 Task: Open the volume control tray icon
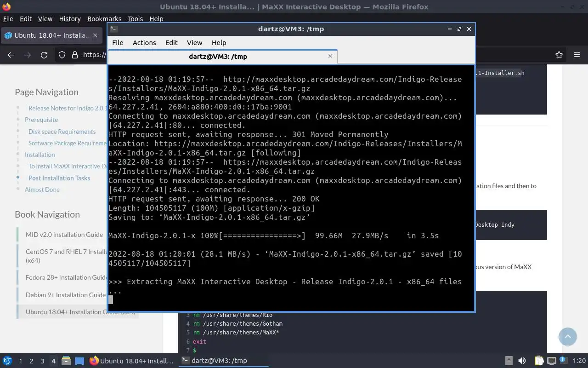522,361
